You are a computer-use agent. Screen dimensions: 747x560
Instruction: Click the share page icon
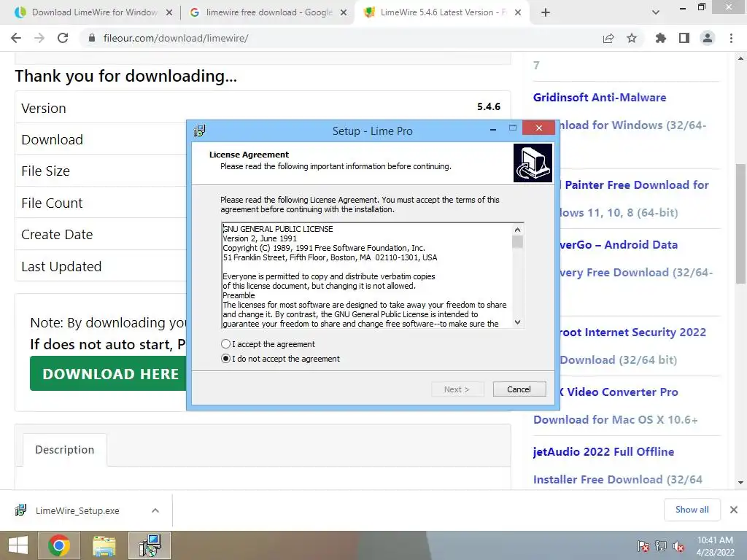point(608,38)
